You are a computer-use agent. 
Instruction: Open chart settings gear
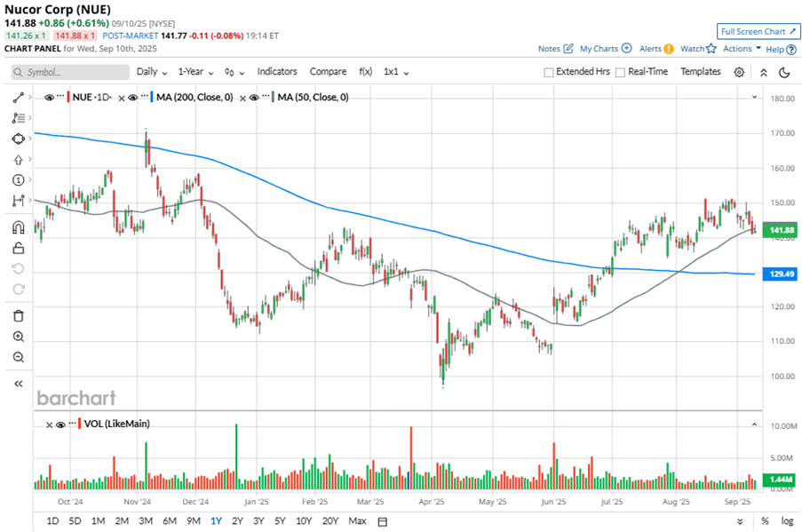[x=739, y=72]
